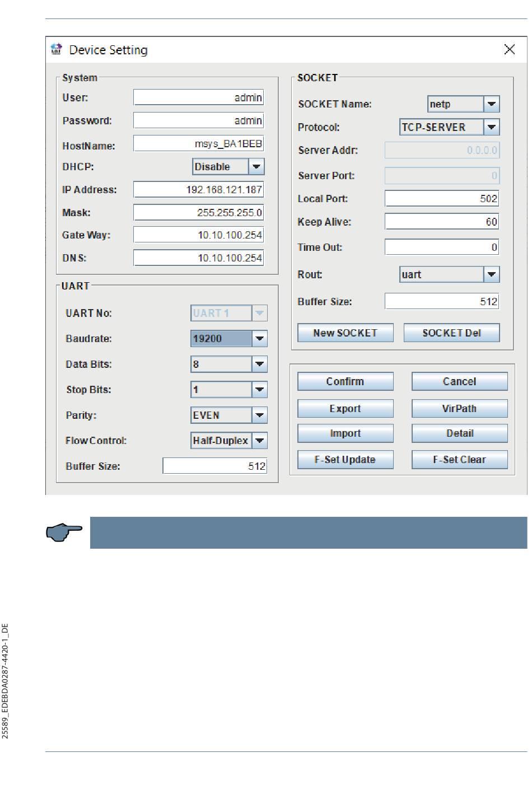Click the Gate Way input field
Image resolution: width=532 pixels, height=785 pixels.
(198, 235)
